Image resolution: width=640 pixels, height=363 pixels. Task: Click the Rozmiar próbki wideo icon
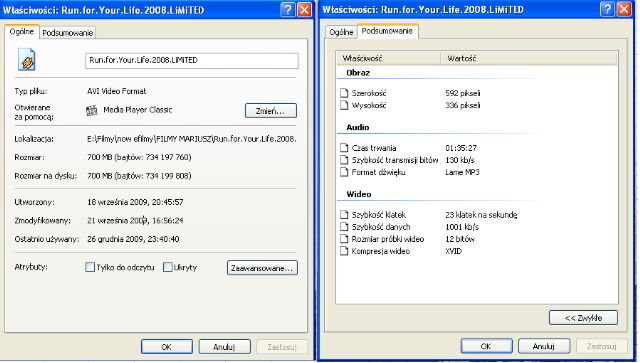pos(344,239)
